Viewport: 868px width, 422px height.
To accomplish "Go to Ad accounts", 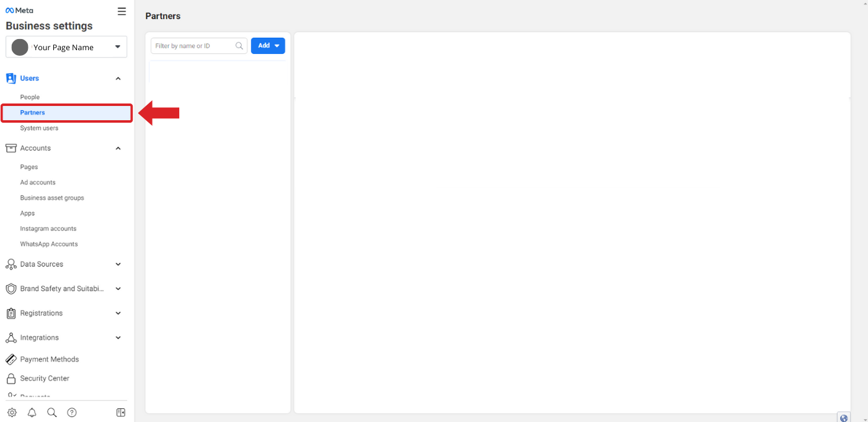I will tap(38, 183).
